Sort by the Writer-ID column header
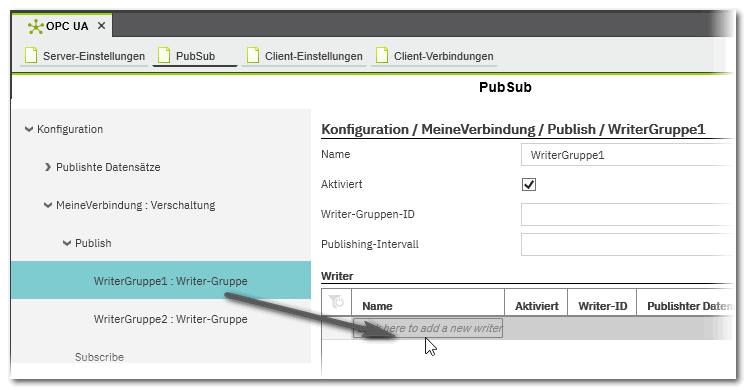The height and width of the screenshot is (390, 747). click(602, 306)
